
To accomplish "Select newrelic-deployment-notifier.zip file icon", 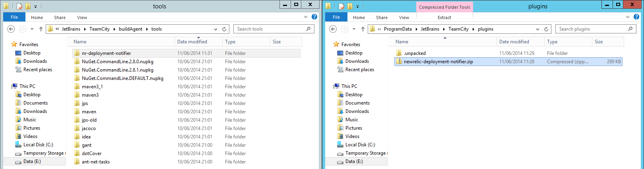I will click(399, 62).
